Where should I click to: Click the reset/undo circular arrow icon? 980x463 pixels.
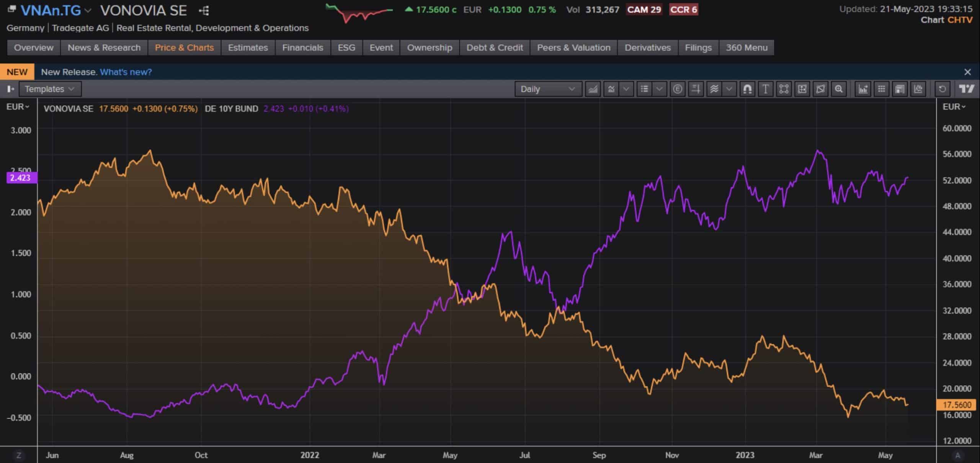pos(942,89)
